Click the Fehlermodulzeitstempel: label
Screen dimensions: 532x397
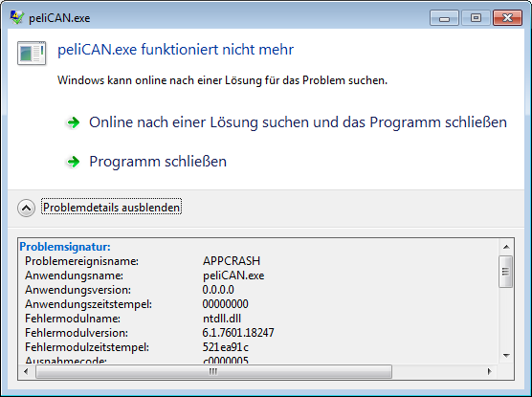point(87,347)
